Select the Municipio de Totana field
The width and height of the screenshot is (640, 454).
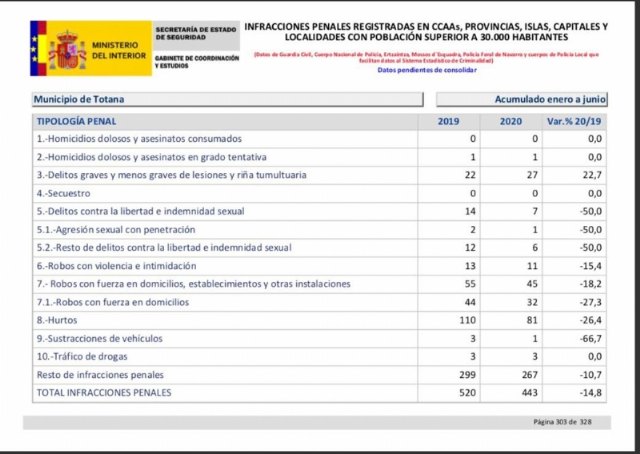(x=228, y=100)
